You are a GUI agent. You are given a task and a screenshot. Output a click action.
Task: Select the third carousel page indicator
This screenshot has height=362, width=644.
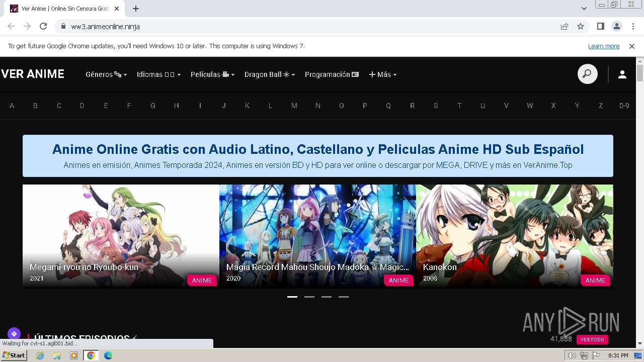327,297
